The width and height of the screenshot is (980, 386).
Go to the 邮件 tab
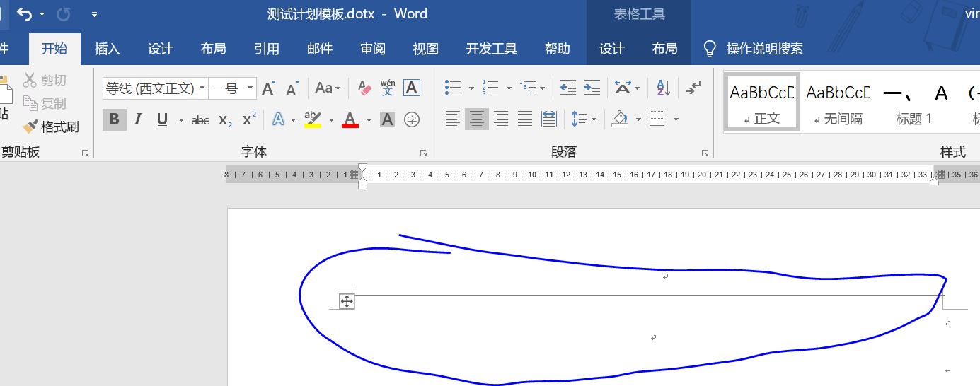coord(320,49)
